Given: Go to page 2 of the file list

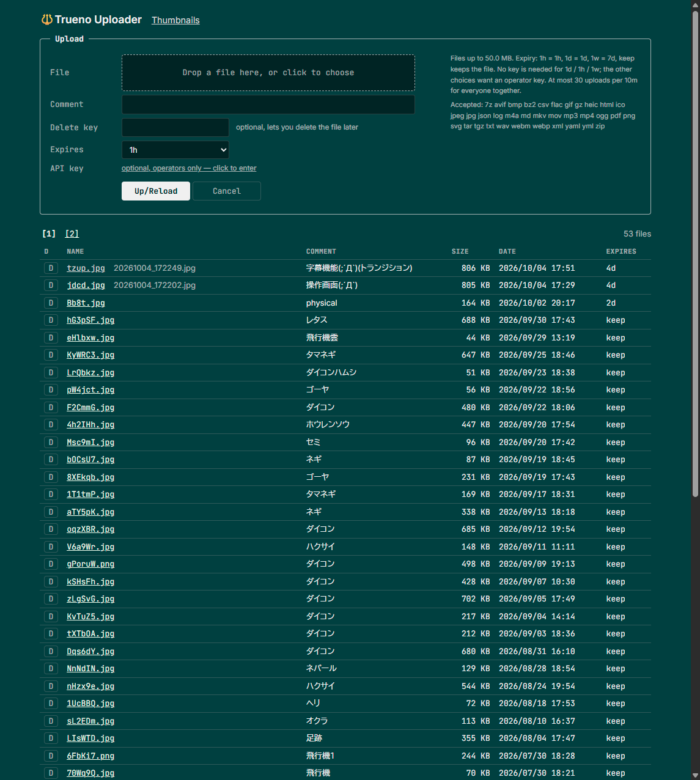Looking at the screenshot, I should 72,234.
